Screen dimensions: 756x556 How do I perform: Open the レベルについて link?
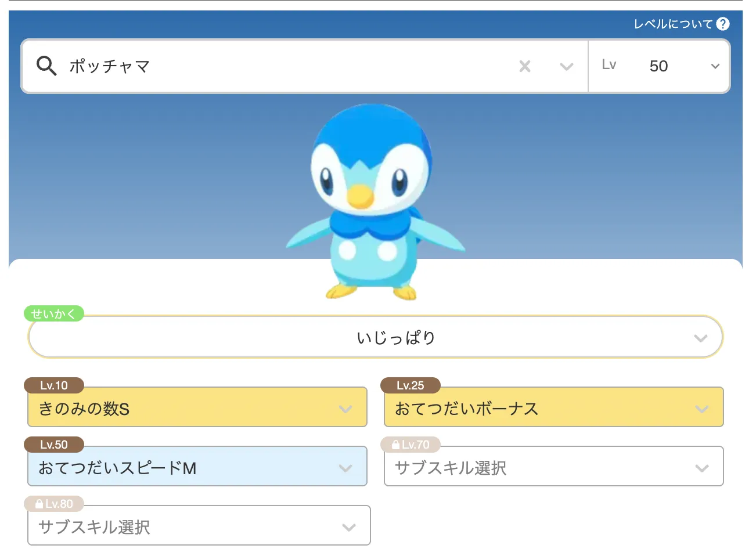[673, 24]
